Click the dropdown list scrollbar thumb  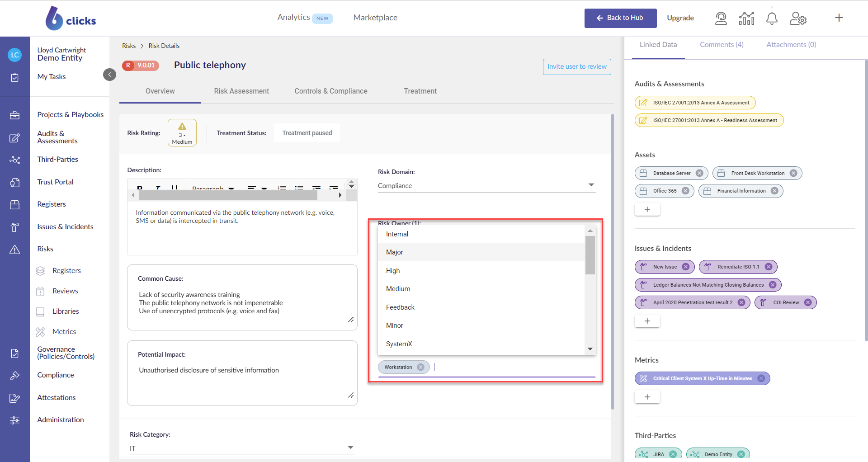point(590,255)
